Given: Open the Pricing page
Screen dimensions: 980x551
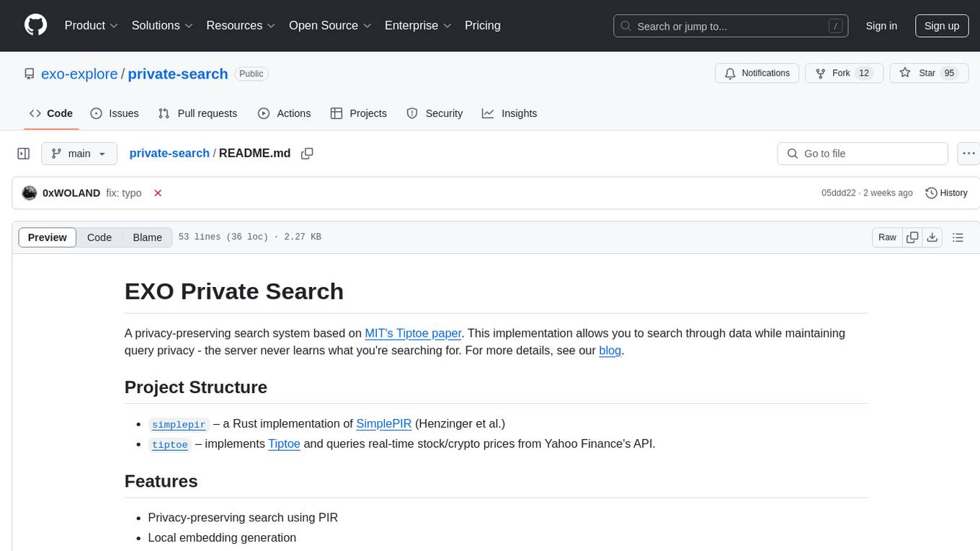Looking at the screenshot, I should pos(483,25).
